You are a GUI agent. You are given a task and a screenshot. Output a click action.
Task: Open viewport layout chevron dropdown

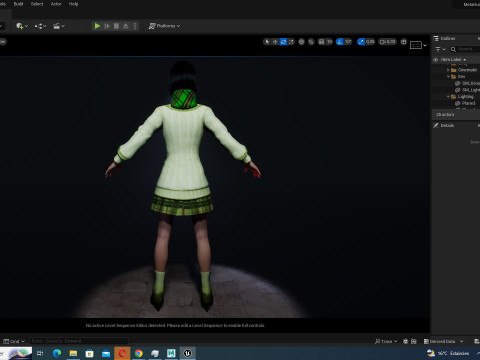coord(425,45)
